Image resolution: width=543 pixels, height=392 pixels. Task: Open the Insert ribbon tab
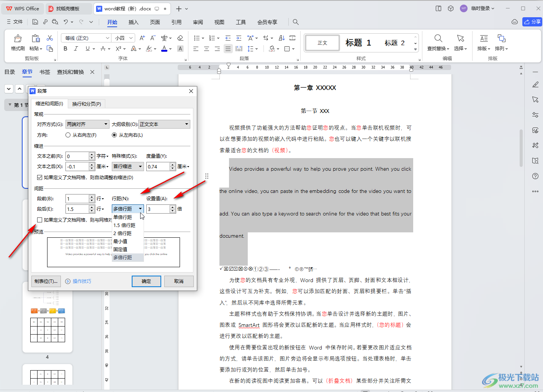point(133,22)
